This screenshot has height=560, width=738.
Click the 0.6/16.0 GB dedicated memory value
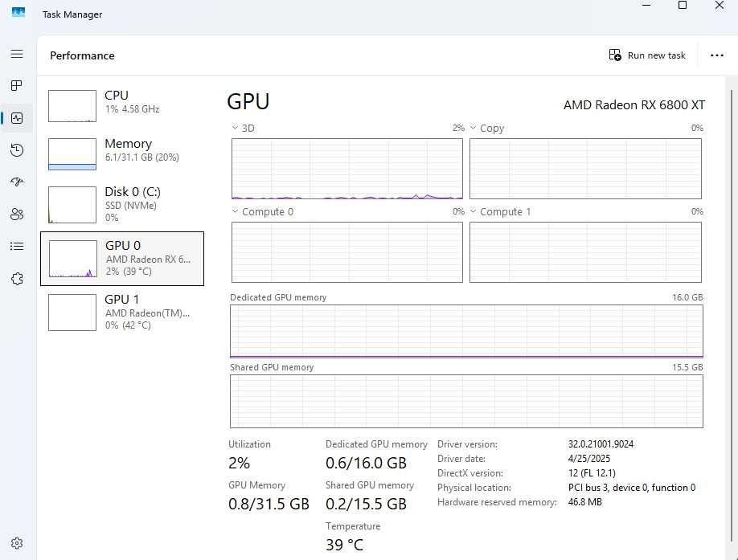click(x=366, y=463)
